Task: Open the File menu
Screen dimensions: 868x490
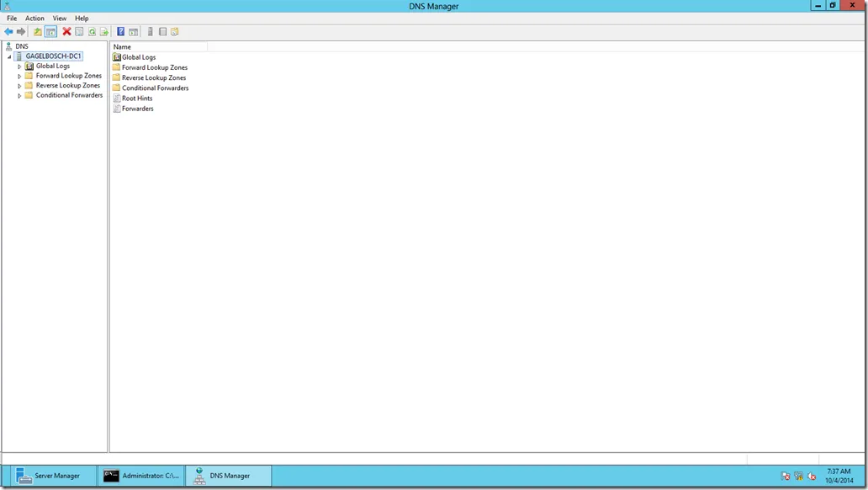Action: (12, 19)
